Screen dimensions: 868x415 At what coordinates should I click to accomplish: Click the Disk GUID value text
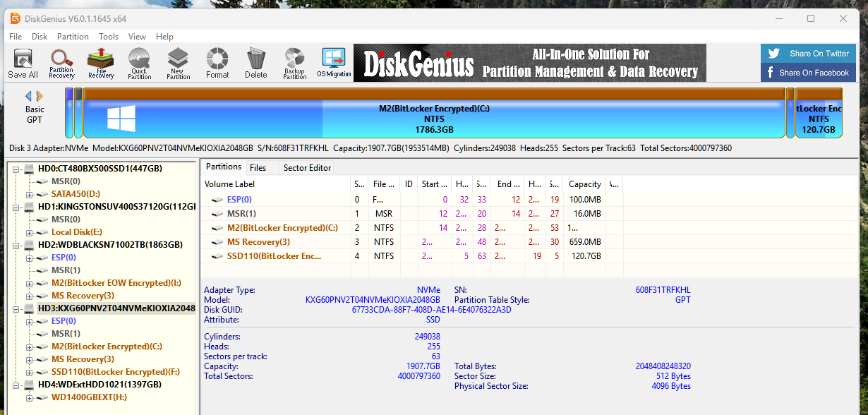click(x=431, y=310)
